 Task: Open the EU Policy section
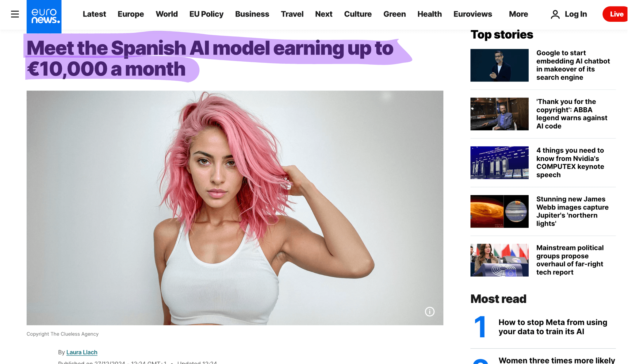[206, 14]
